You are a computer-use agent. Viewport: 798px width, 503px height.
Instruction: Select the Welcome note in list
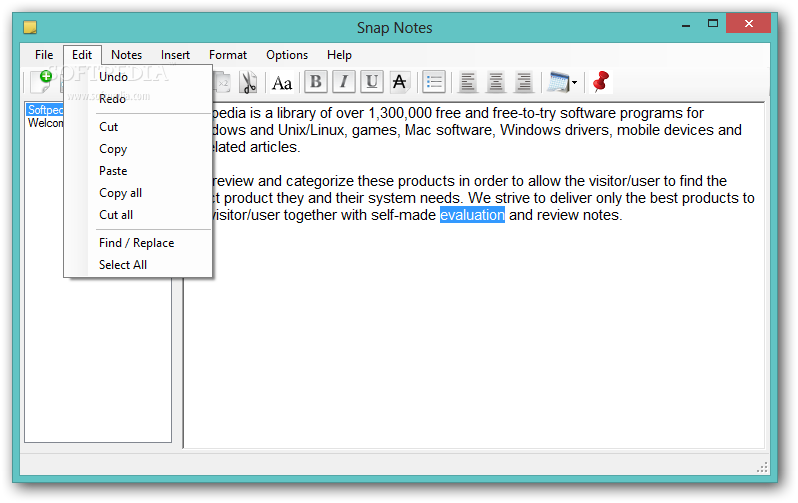pyautogui.click(x=45, y=123)
